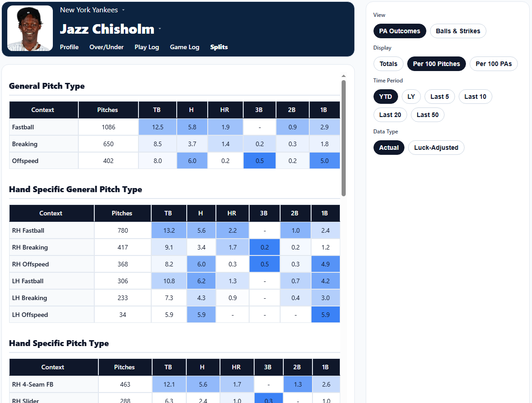Click the Jazz Chisholm player photo

tap(30, 28)
